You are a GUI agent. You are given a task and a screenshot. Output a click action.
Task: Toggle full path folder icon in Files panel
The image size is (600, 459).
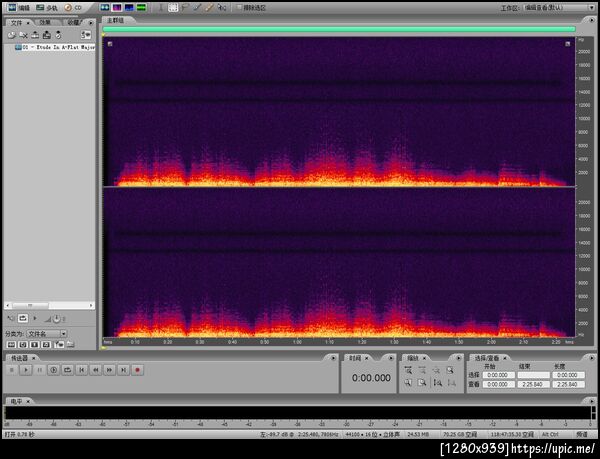[x=70, y=345]
